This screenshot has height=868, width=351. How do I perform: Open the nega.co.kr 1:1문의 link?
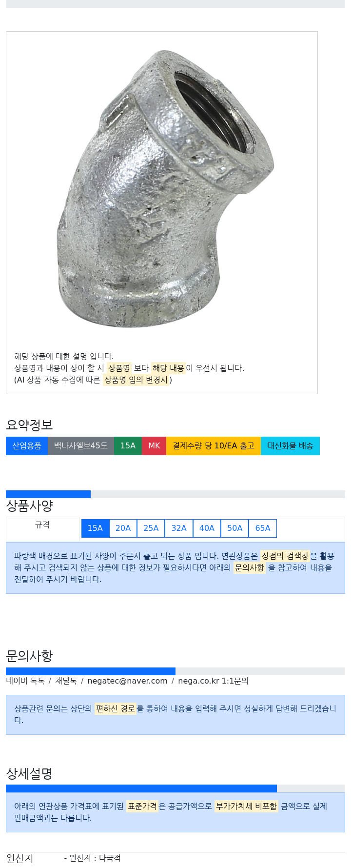(213, 681)
